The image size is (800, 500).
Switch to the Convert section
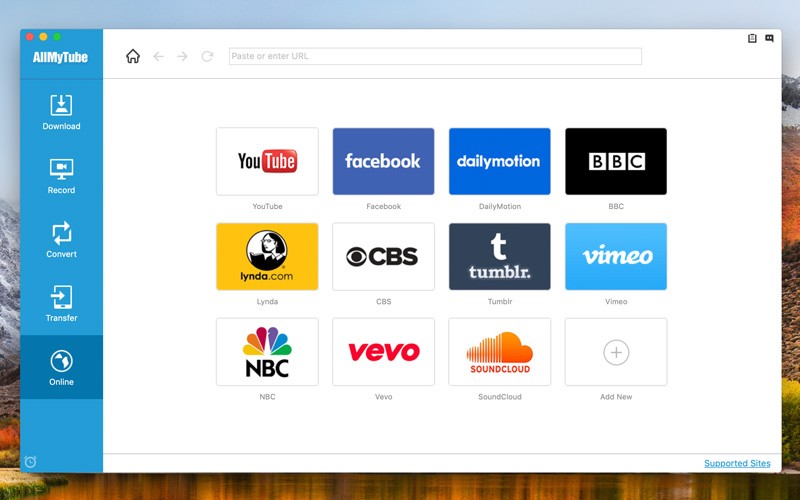61,240
